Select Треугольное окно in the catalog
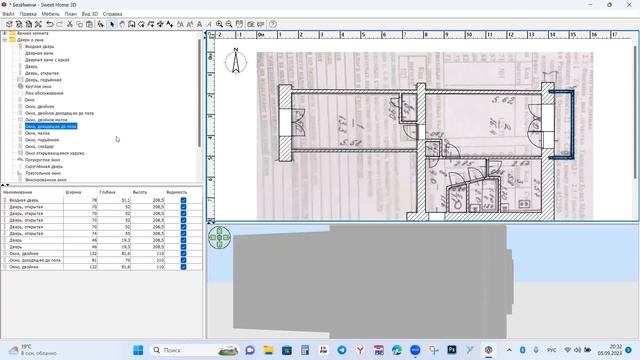 [43, 173]
